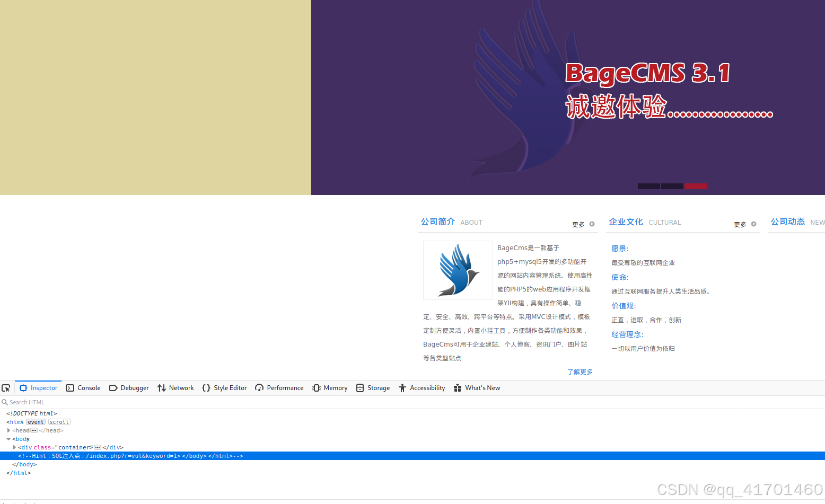Switch to the Network tab
This screenshot has width=825, height=504.
point(175,388)
